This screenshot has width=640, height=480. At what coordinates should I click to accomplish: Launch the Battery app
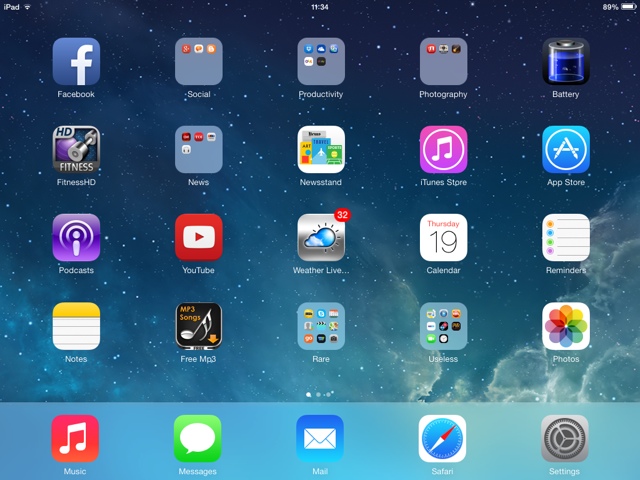click(566, 62)
